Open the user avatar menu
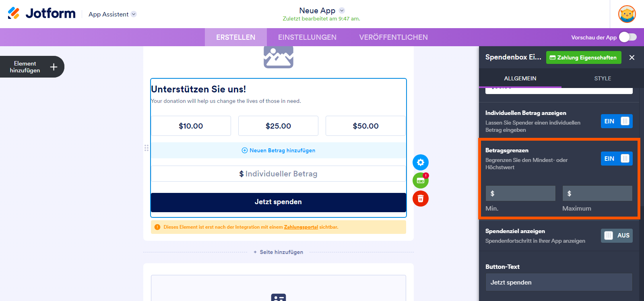Image resolution: width=644 pixels, height=301 pixels. [x=627, y=14]
